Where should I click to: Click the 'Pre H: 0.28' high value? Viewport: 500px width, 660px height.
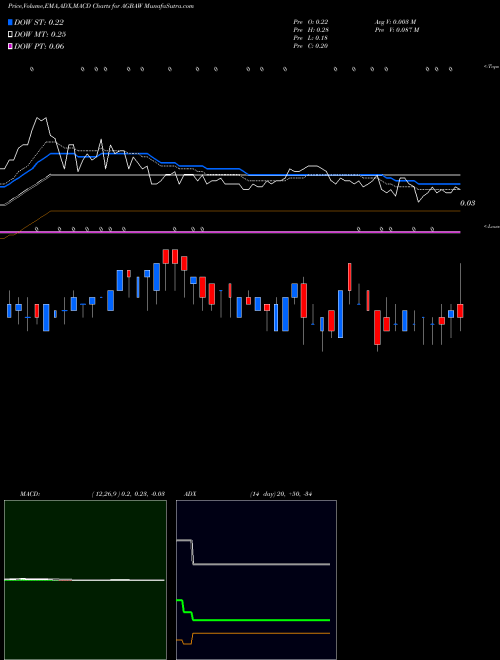click(x=311, y=30)
